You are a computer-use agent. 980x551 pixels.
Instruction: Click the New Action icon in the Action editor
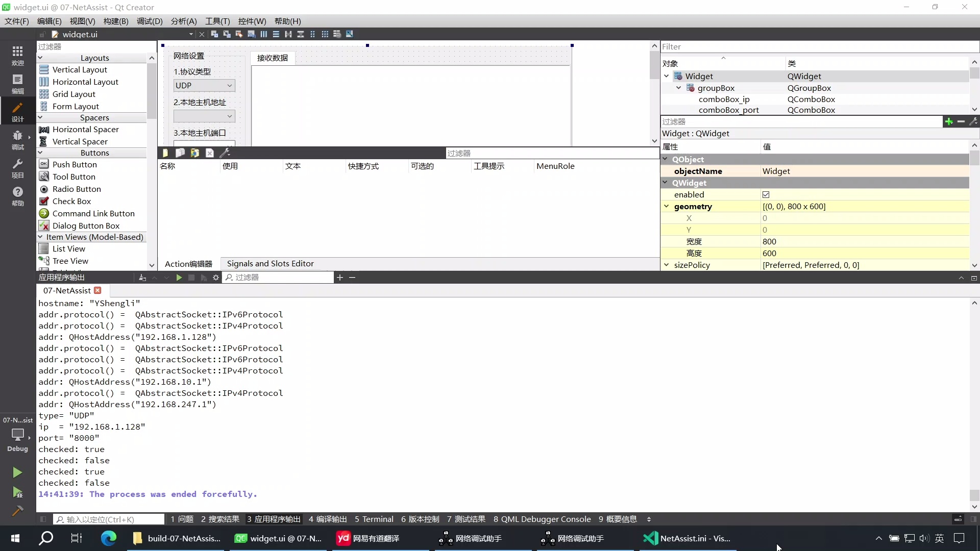[x=165, y=153]
